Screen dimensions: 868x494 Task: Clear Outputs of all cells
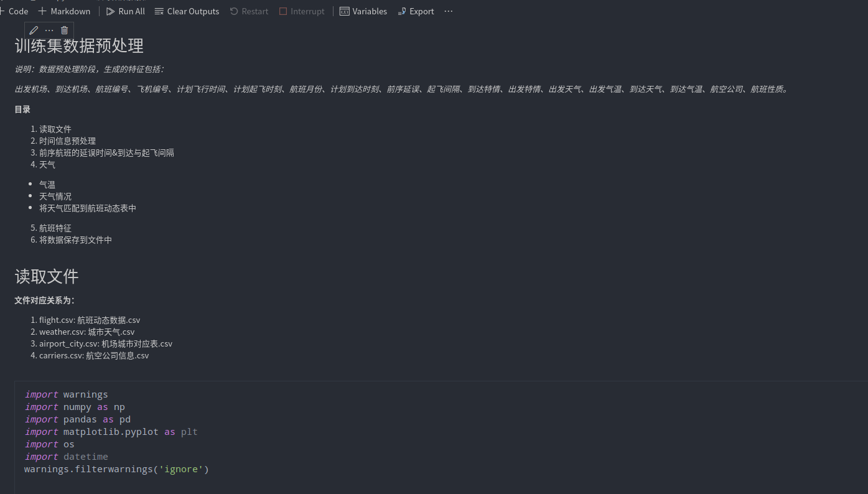pos(187,11)
